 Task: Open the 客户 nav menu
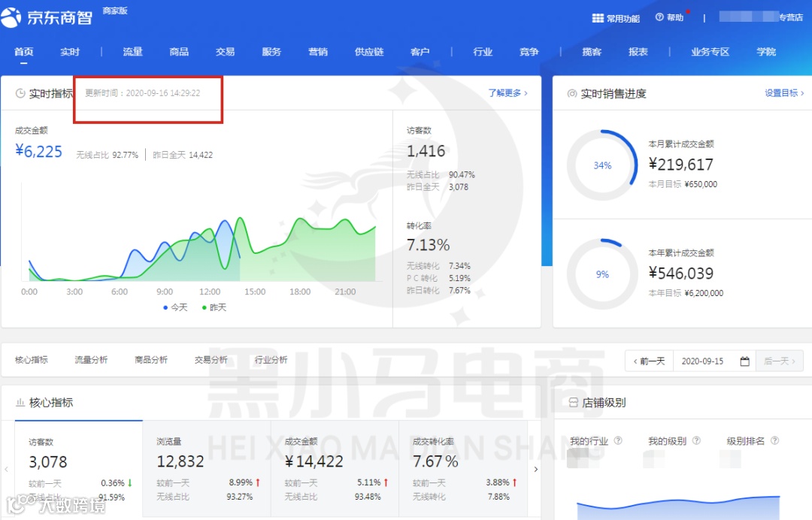click(x=420, y=52)
